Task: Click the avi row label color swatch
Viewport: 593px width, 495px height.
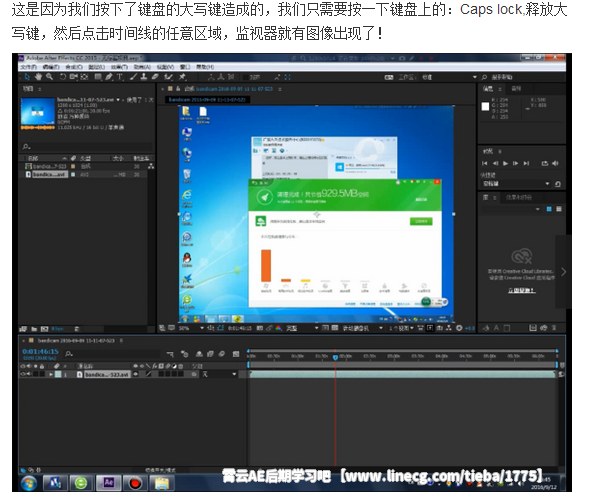Action: tap(73, 174)
